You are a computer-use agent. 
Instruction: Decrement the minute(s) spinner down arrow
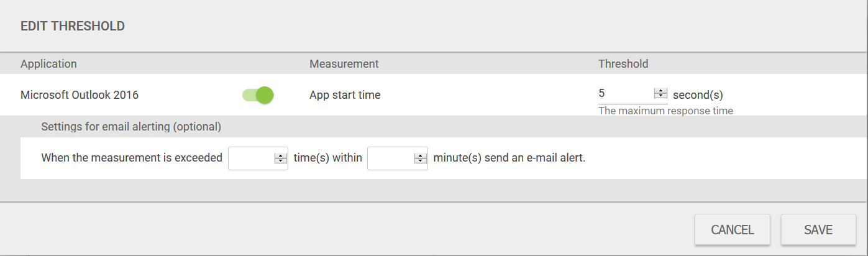click(420, 160)
